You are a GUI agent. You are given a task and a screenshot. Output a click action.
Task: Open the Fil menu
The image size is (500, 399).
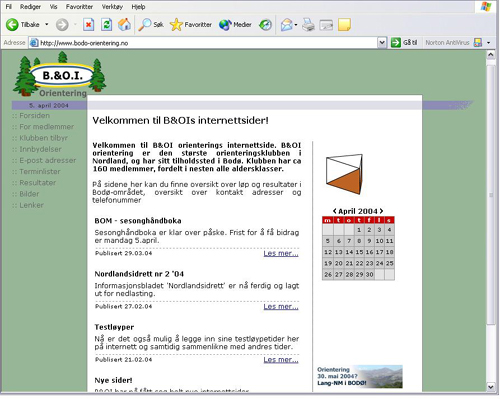8,7
